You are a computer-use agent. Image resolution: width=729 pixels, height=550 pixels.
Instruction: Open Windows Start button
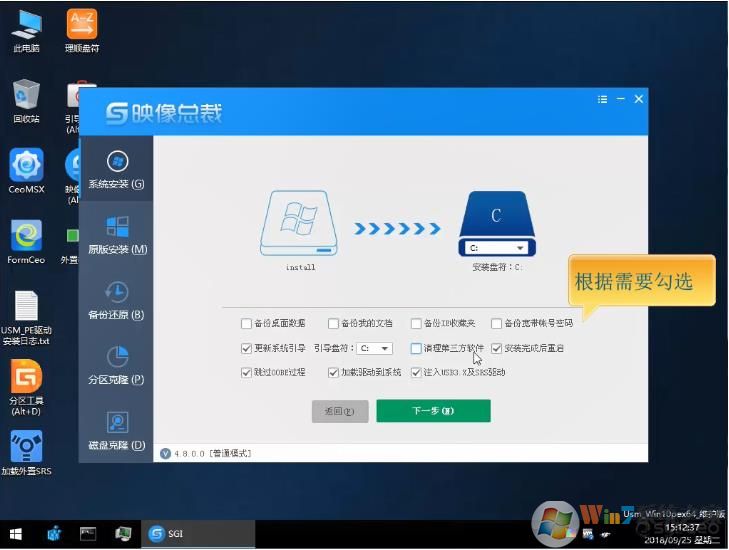(15, 534)
